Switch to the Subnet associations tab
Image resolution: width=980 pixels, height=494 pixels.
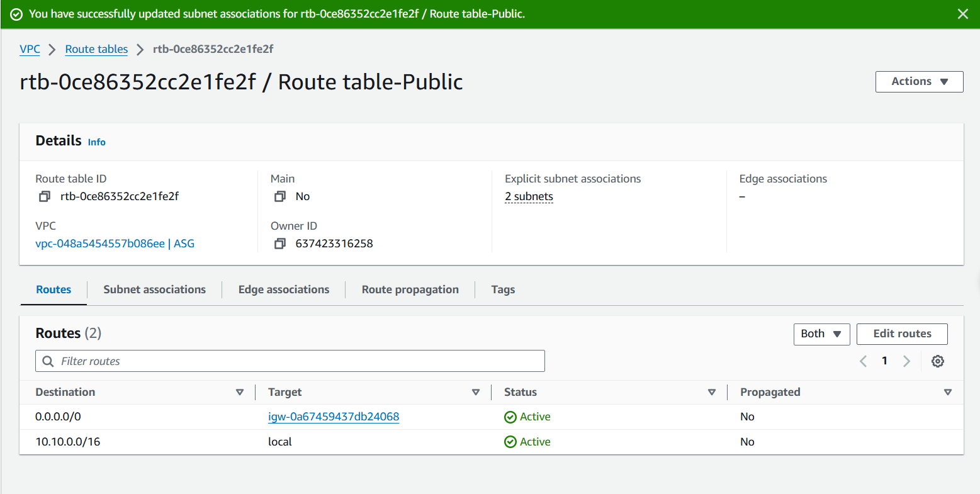[154, 289]
